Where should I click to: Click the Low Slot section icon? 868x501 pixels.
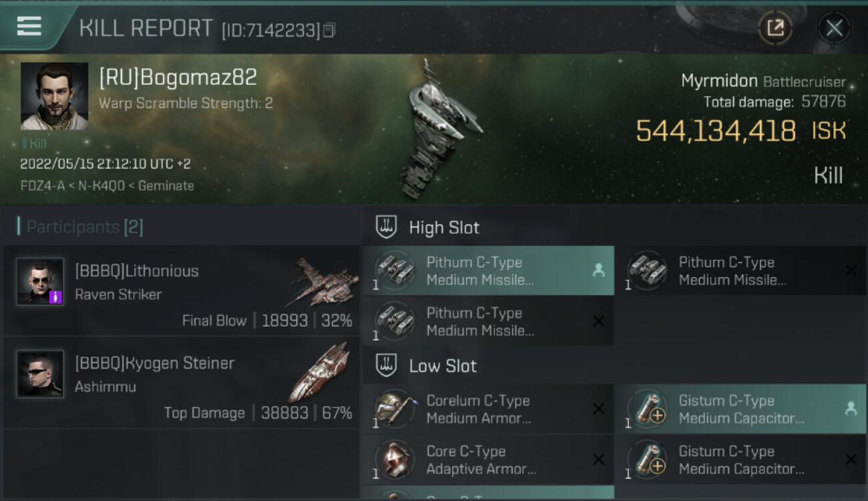tap(386, 365)
